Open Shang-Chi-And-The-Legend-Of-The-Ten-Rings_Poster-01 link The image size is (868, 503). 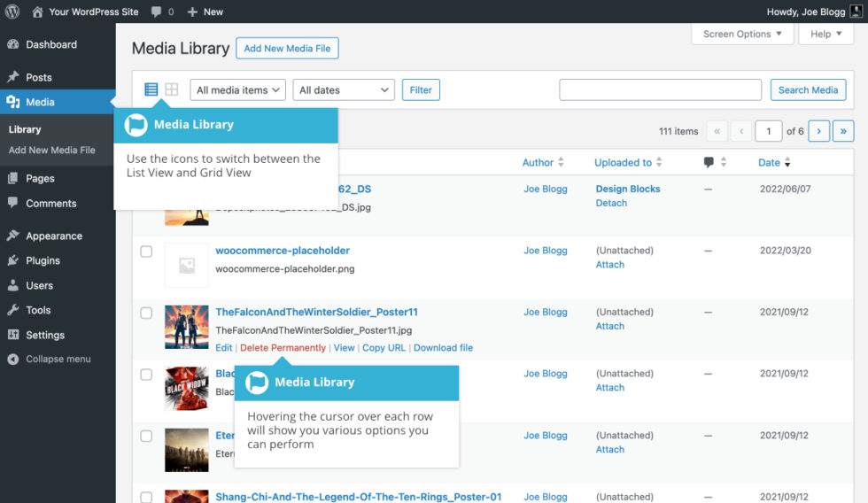point(358,497)
